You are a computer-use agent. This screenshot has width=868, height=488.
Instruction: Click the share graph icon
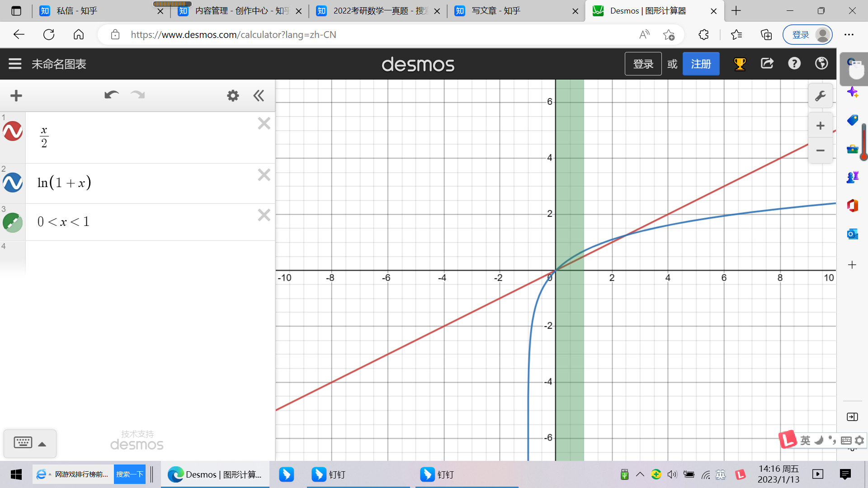click(x=767, y=64)
